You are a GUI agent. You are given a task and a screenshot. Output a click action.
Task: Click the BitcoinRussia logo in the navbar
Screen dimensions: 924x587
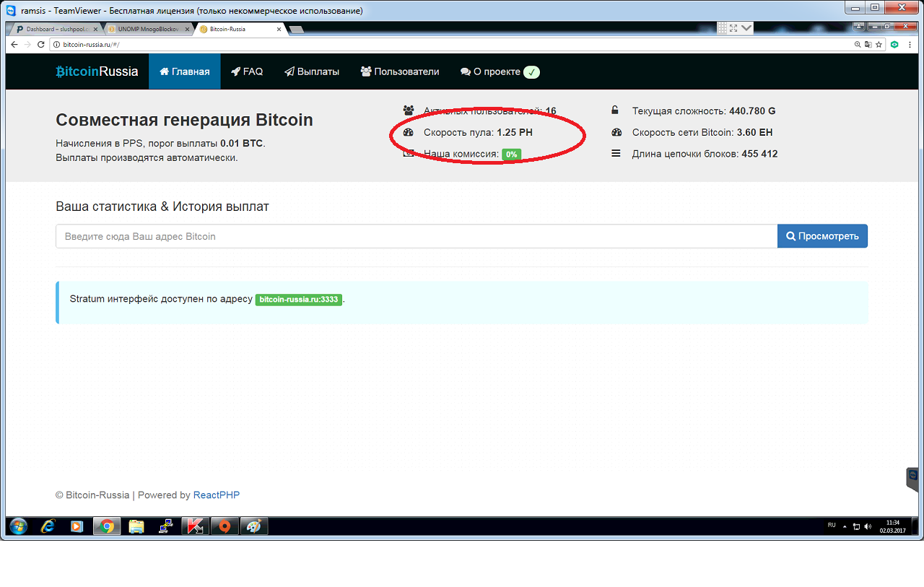coord(97,71)
